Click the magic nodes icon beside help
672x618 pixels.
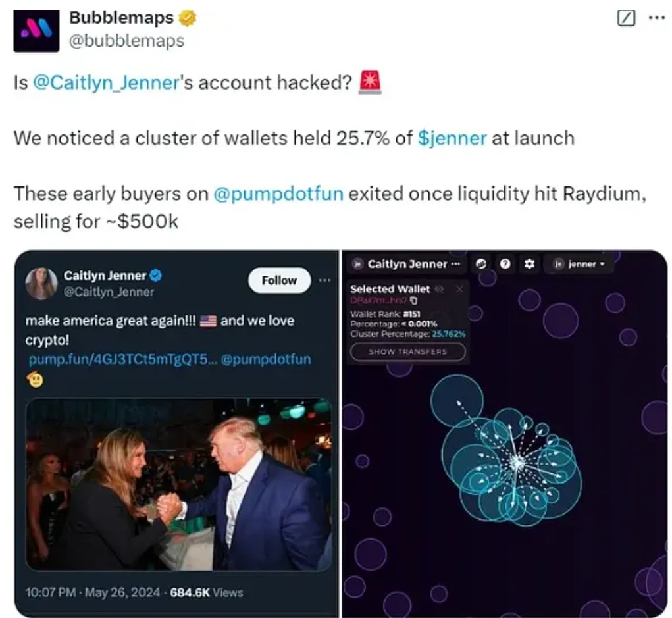point(481,264)
